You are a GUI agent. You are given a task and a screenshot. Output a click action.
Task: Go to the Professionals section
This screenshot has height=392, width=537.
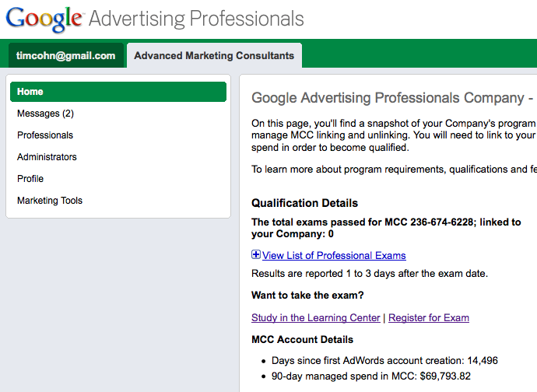pyautogui.click(x=45, y=135)
